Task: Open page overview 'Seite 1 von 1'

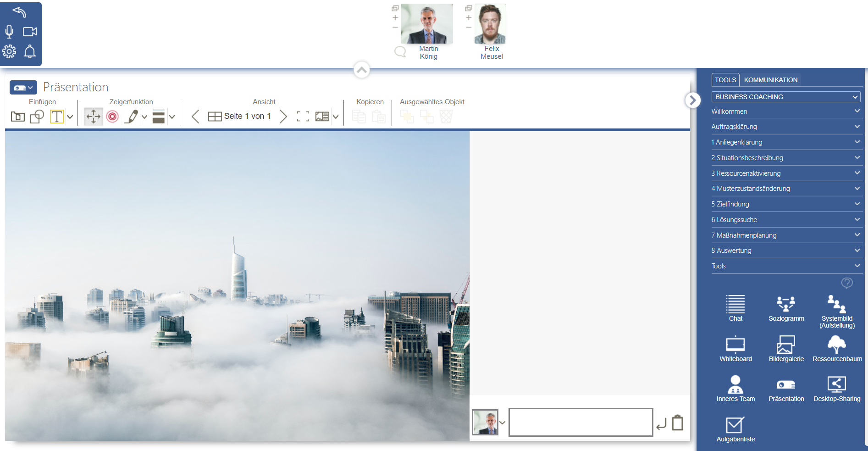Action: pyautogui.click(x=239, y=117)
